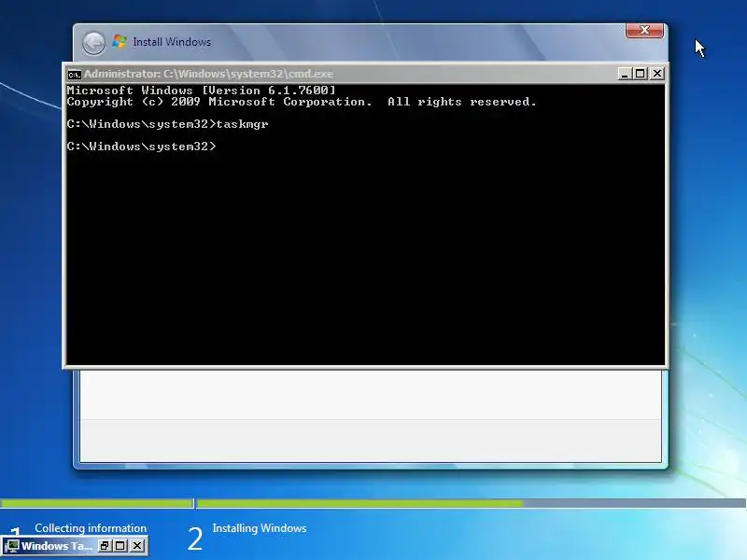
Task: Click the Windows Task Manager icon in minimized bar
Action: [12, 546]
